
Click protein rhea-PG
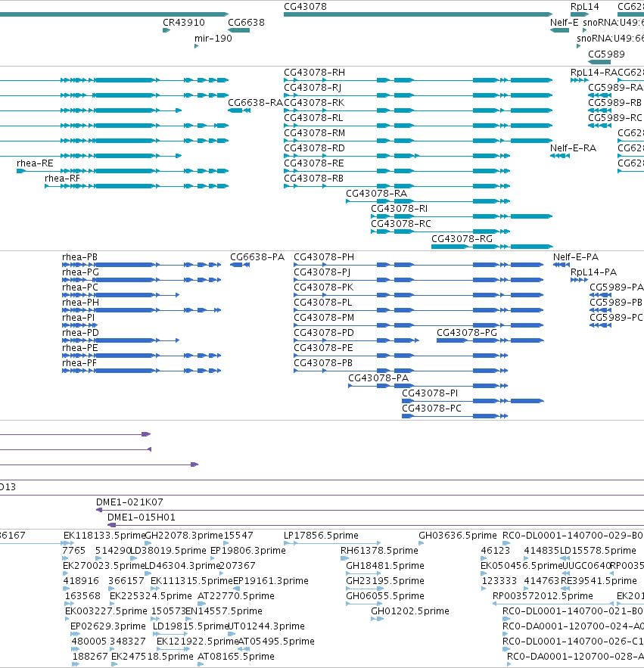pos(80,272)
